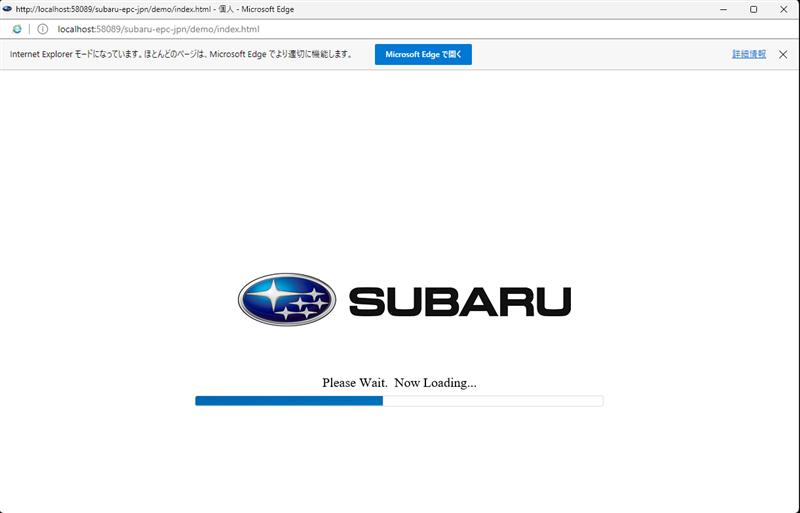Click the Internet Explorer モード notification message text
The image size is (800, 513).
182,54
